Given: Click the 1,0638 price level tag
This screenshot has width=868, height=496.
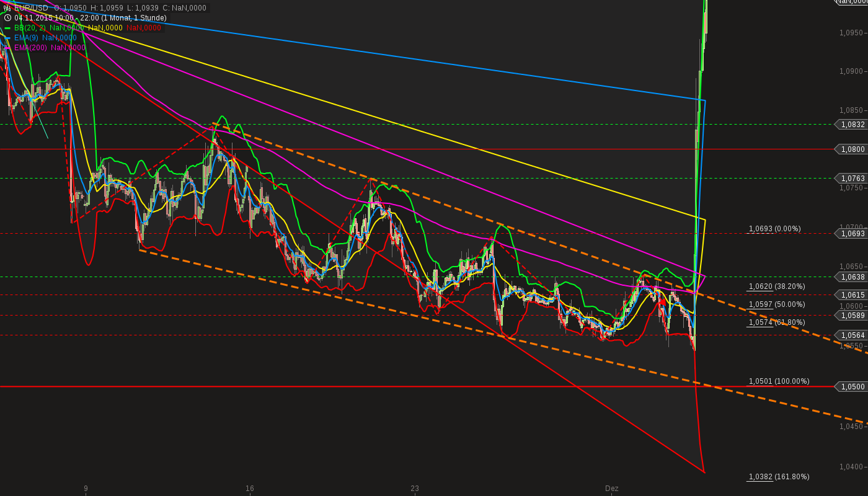Looking at the screenshot, I should point(852,277).
